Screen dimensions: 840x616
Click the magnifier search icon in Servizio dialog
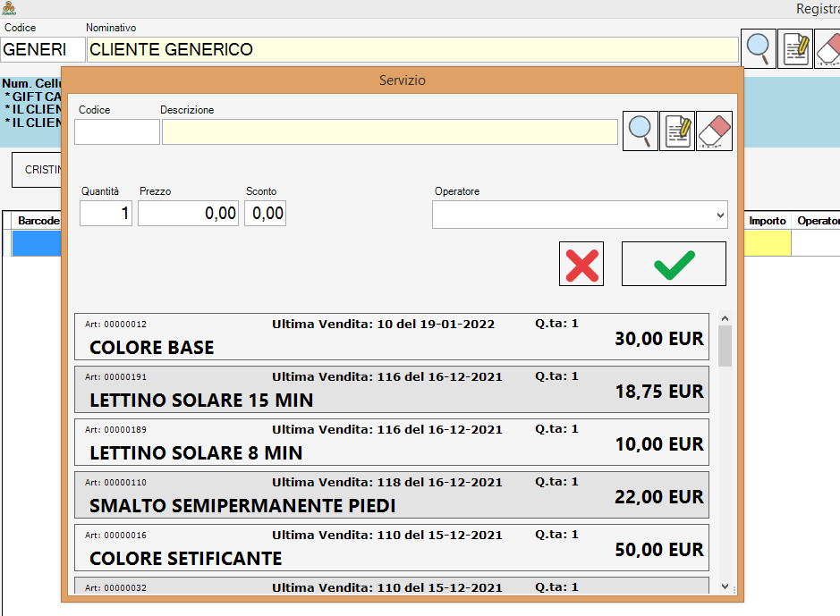[x=641, y=131]
